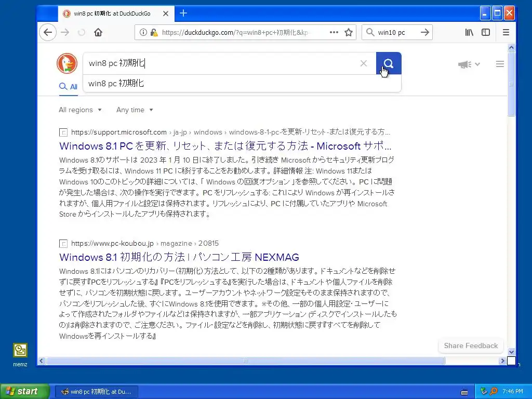Click the browser forward arrow button

tap(65, 33)
